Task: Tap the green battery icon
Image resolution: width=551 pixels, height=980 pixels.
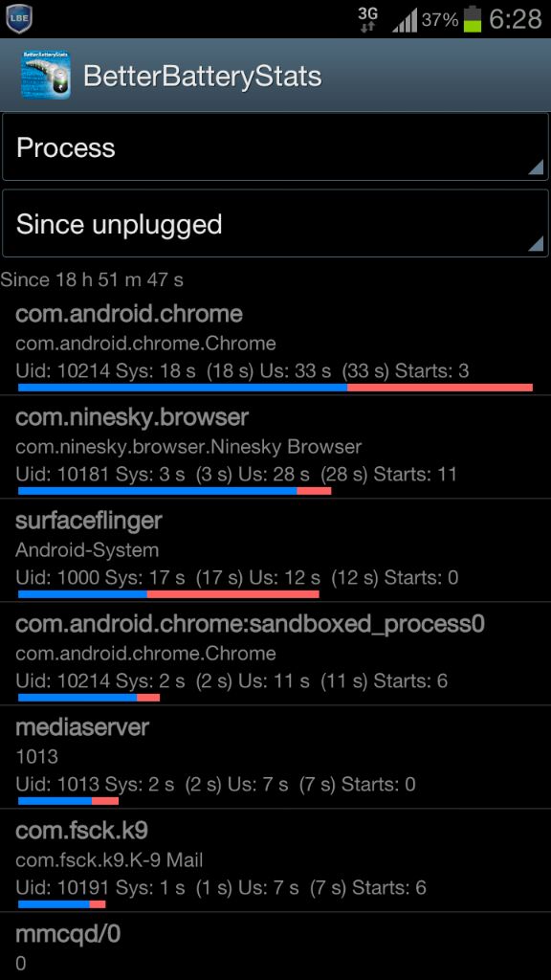Action: coord(473,19)
